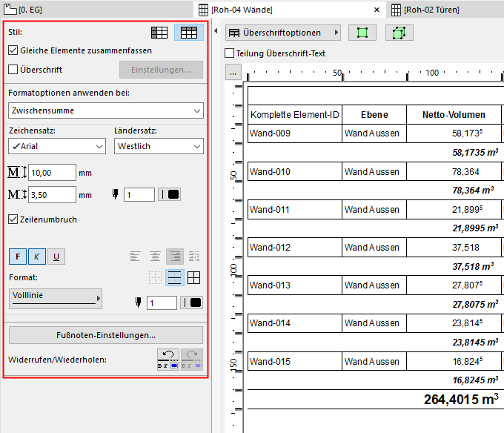Click the Wand-015 cell

pyautogui.click(x=295, y=361)
